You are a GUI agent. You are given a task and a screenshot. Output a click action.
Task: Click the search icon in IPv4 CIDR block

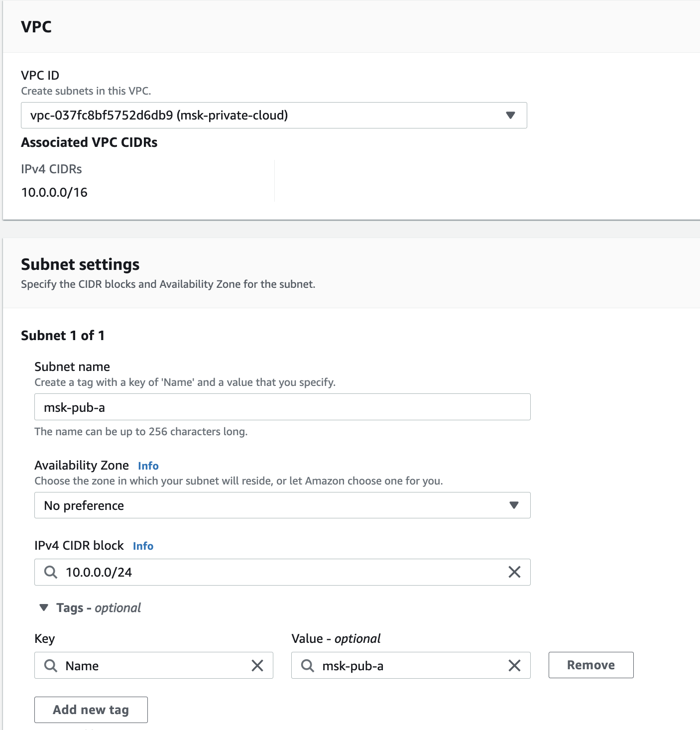point(51,572)
